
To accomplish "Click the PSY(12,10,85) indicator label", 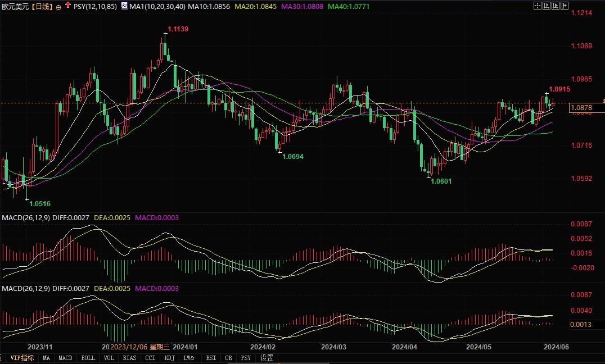I will point(95,7).
